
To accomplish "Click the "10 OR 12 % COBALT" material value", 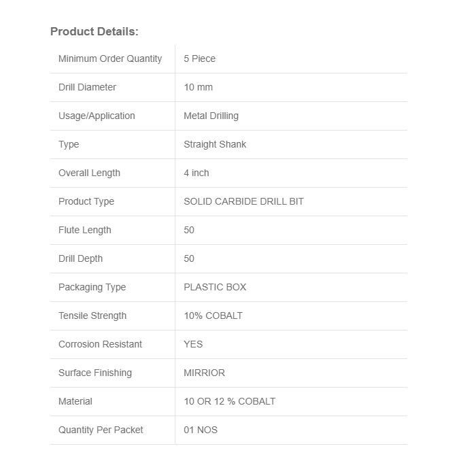I will click(229, 401).
